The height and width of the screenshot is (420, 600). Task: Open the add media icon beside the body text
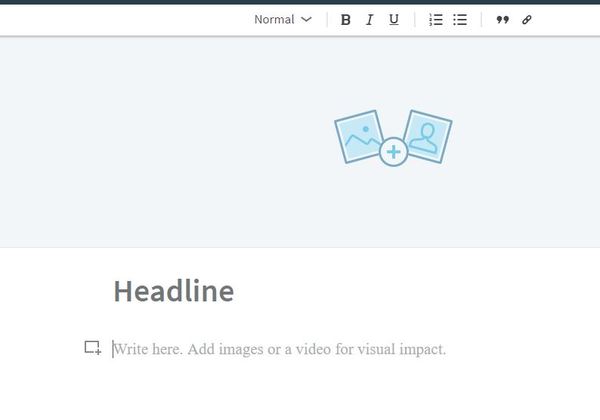click(93, 348)
